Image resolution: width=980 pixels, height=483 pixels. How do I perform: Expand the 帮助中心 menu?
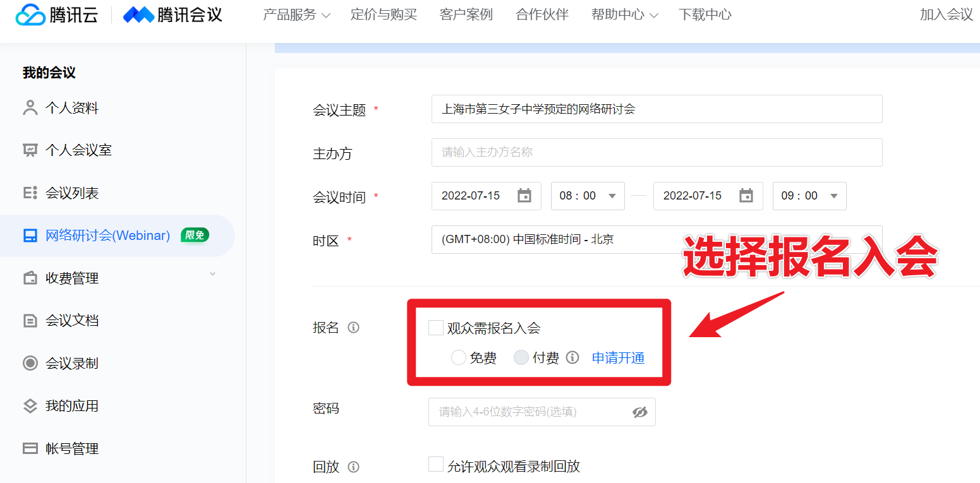[624, 15]
